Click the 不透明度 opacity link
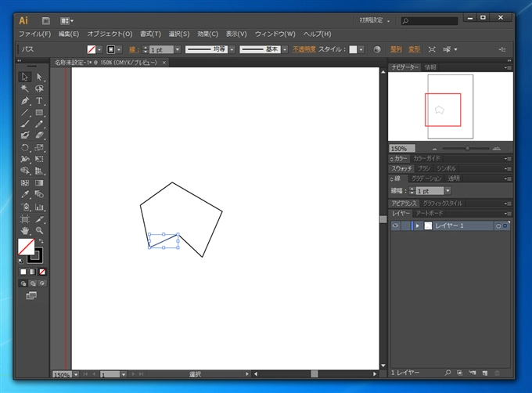532x393 pixels. (x=304, y=49)
